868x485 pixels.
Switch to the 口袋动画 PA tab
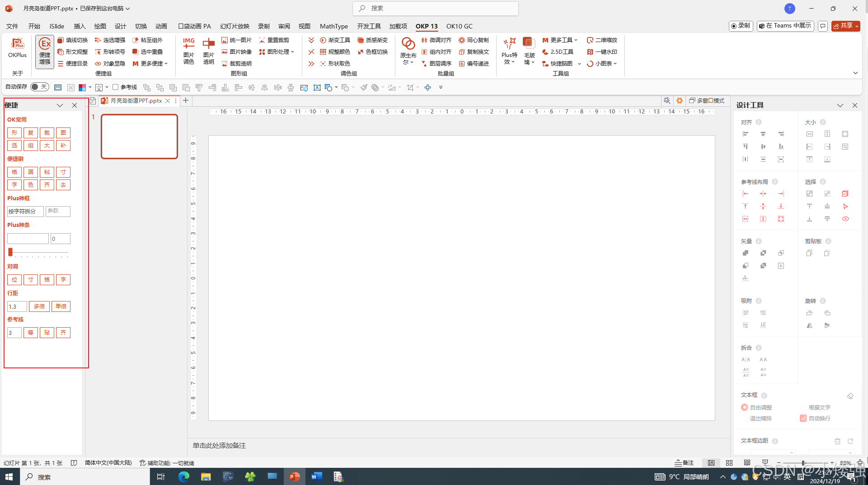(x=194, y=26)
